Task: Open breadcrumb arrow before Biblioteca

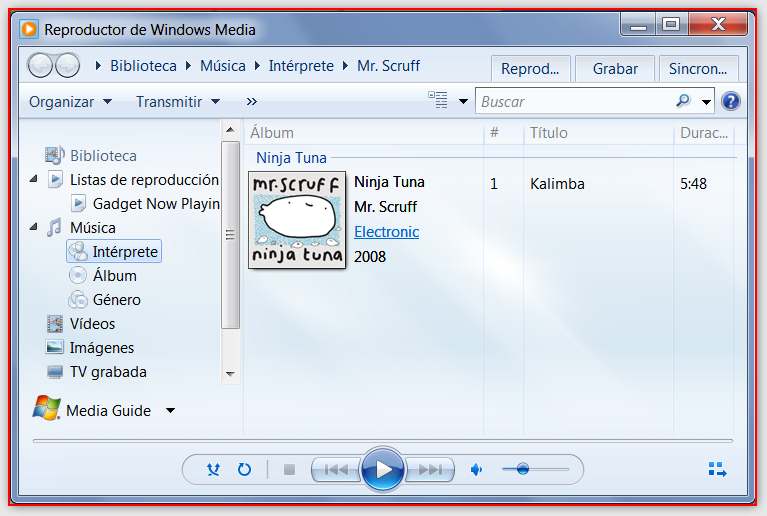Action: click(x=98, y=66)
